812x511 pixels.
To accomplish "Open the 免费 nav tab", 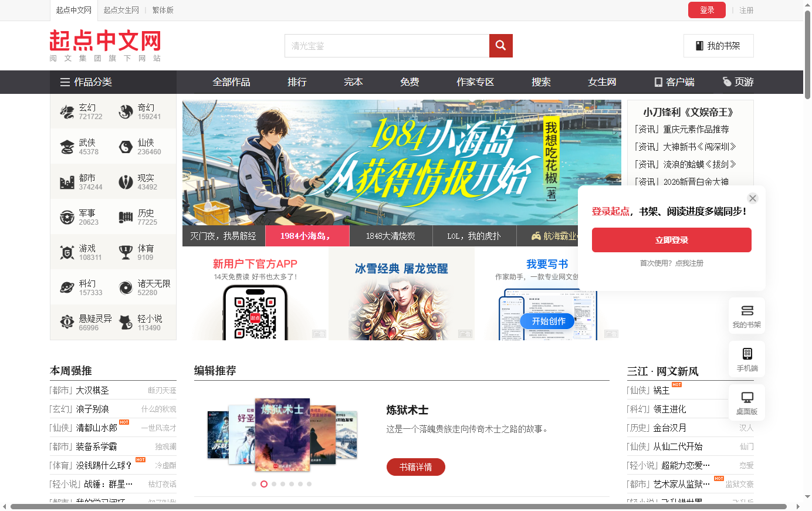I will [x=410, y=82].
